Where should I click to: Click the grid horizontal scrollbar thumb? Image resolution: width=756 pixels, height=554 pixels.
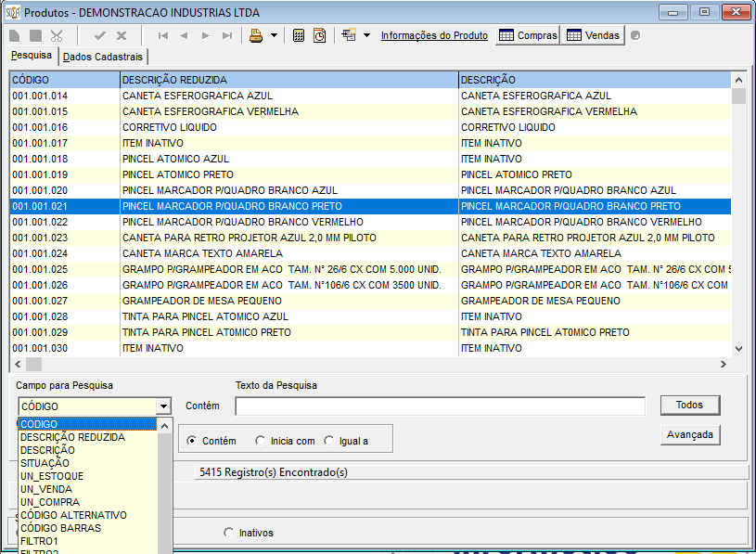click(33, 365)
